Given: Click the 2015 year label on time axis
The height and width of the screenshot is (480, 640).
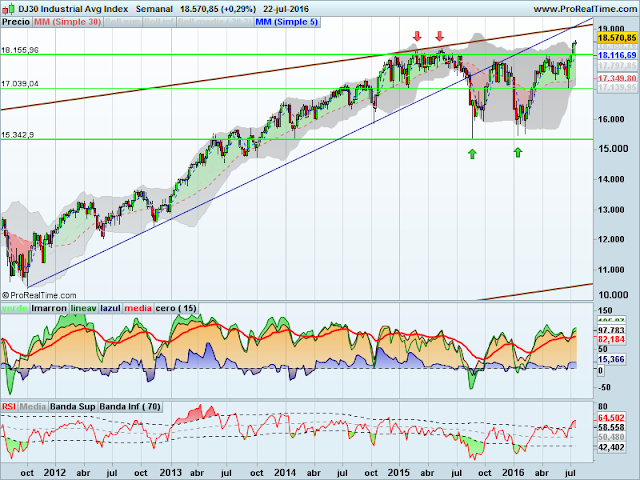Looking at the screenshot, I should (399, 473).
